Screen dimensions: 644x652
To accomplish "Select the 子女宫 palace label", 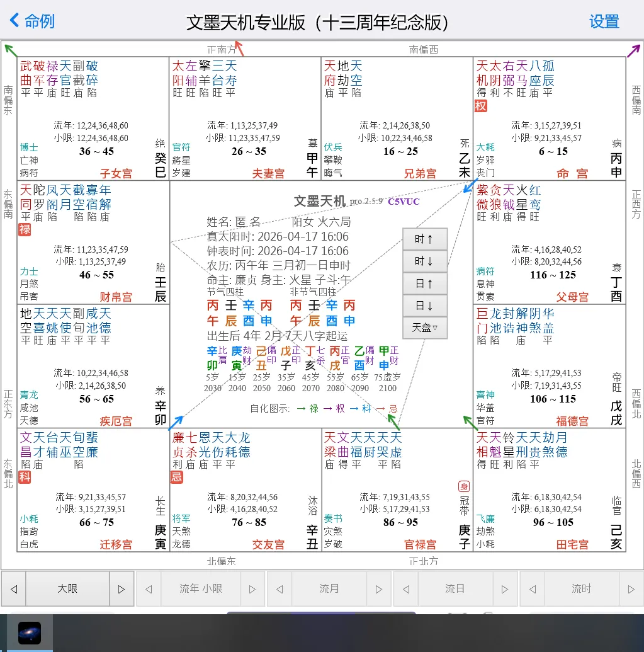I will click(x=116, y=173).
